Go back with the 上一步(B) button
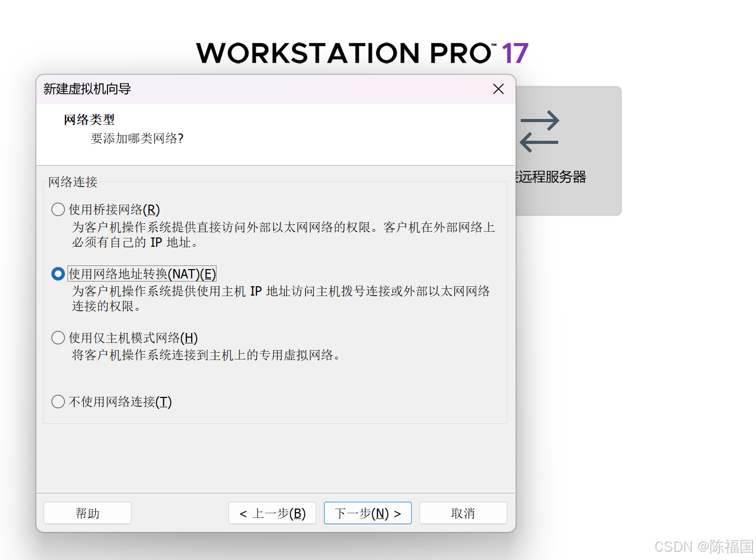Image resolution: width=756 pixels, height=560 pixels. point(272,513)
